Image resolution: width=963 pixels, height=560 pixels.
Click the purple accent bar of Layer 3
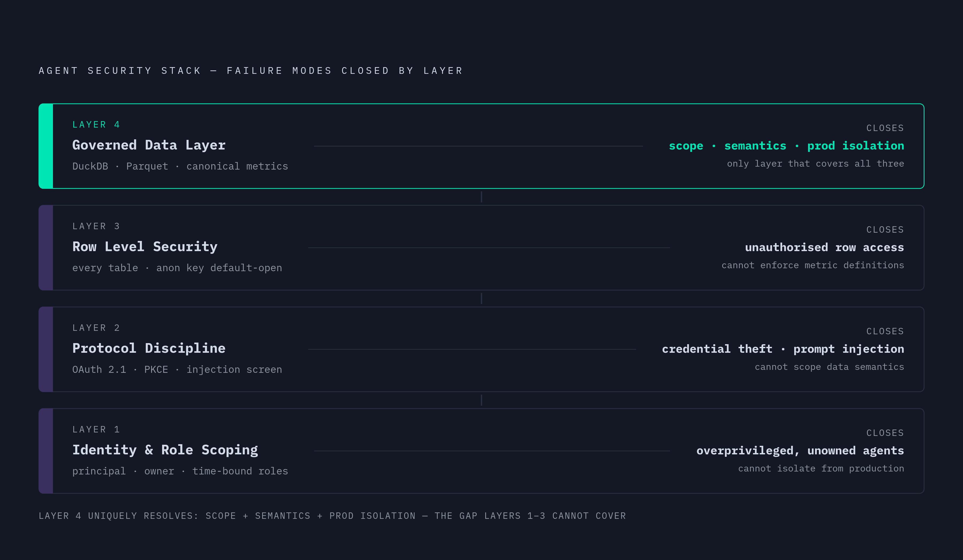[46, 248]
